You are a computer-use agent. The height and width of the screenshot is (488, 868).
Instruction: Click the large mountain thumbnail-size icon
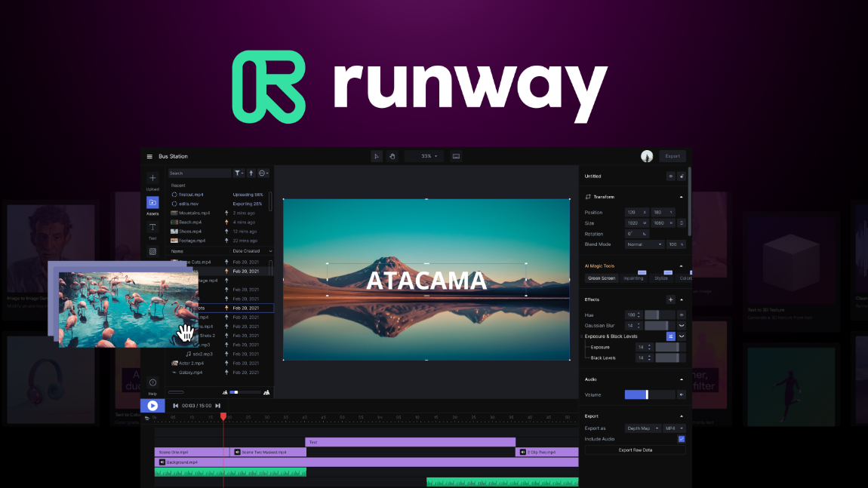[267, 392]
